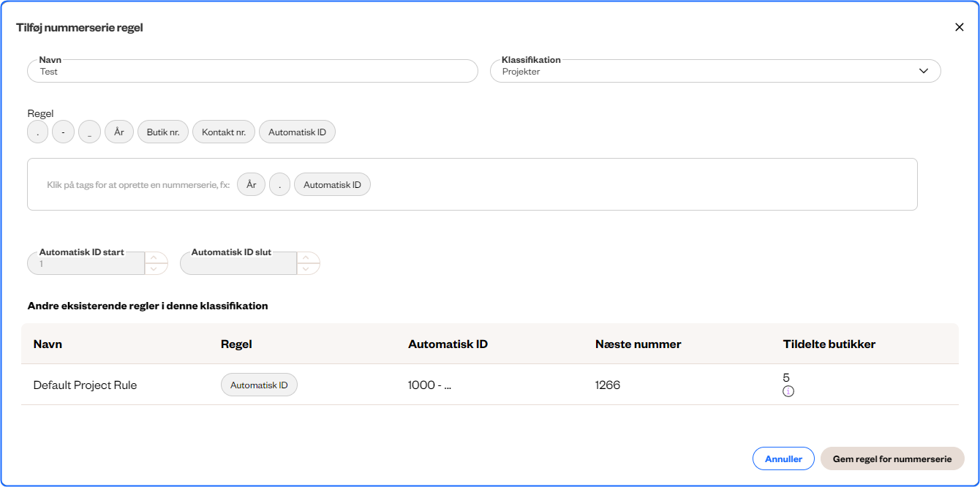980x487 pixels.
Task: Add the Automatisk ID tag from Regel row
Action: point(297,132)
